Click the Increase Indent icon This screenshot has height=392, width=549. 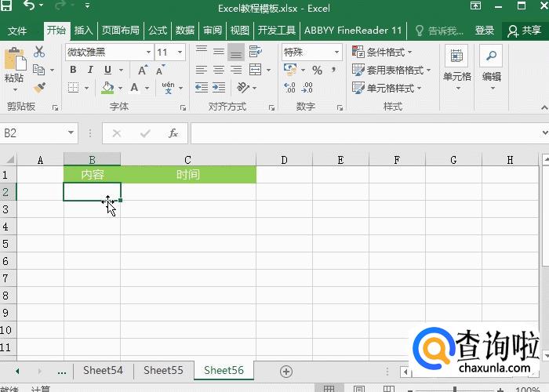[219, 88]
